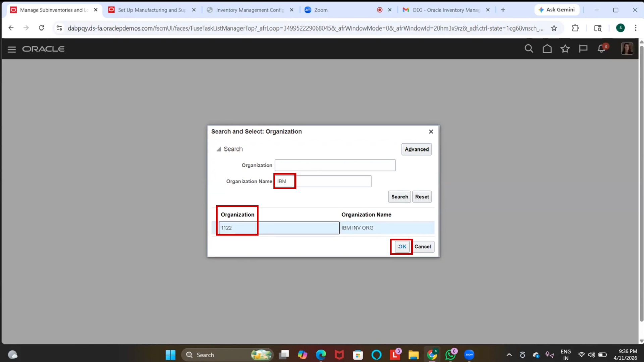The height and width of the screenshot is (362, 644).
Task: Open WhatsApp from taskbar
Action: click(450, 355)
